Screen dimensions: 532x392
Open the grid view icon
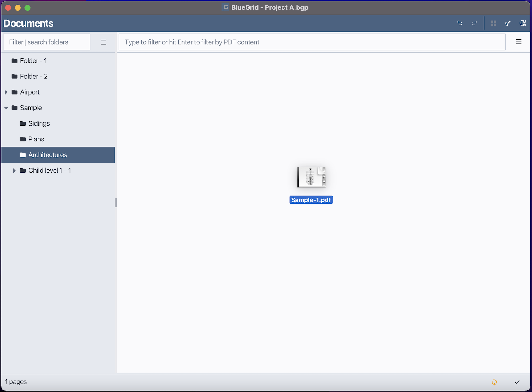(494, 23)
